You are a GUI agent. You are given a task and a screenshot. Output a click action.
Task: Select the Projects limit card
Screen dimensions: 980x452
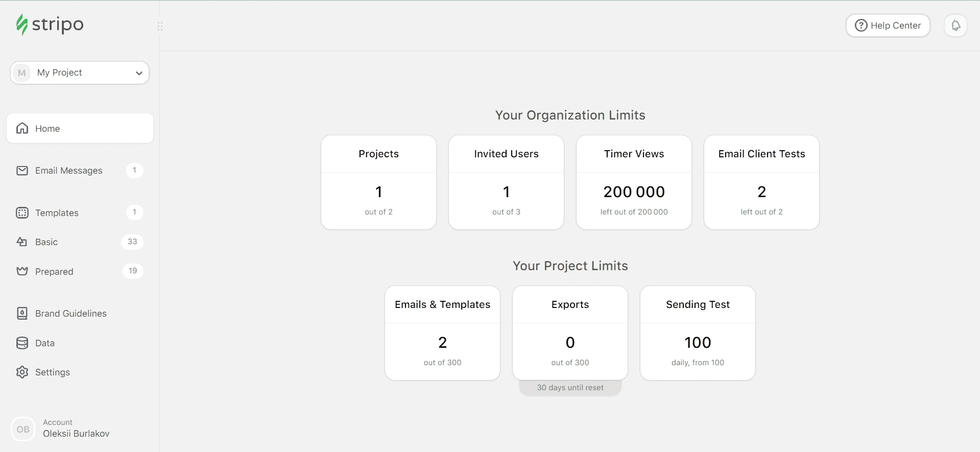pos(378,182)
